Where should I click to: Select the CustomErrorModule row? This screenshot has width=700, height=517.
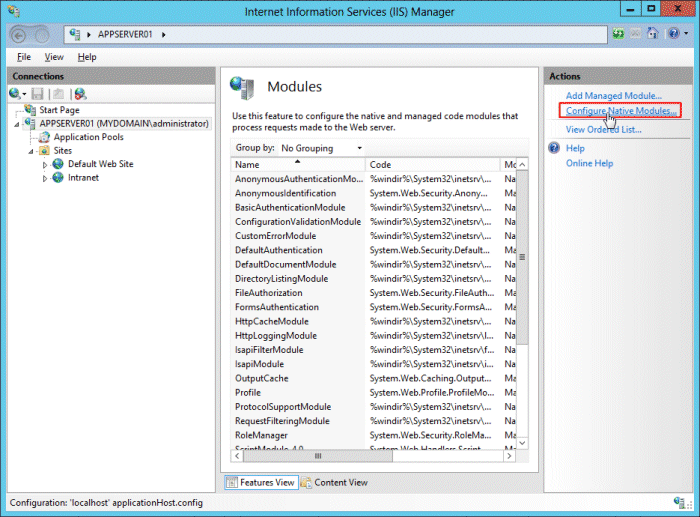click(374, 236)
